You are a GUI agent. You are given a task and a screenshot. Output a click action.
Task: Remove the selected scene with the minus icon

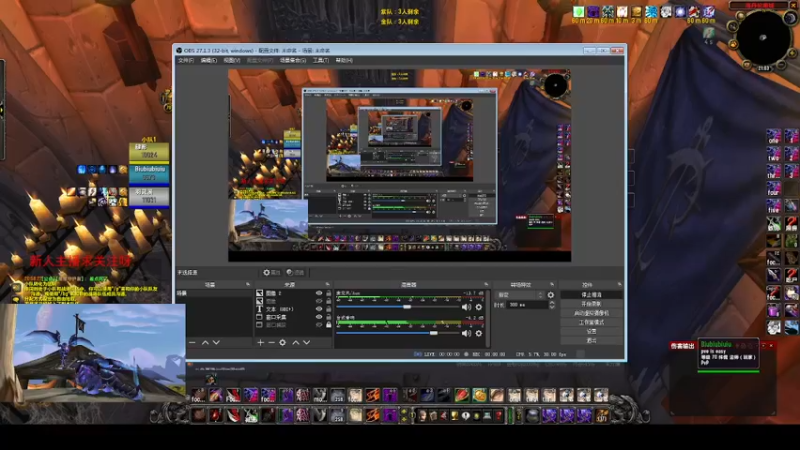[x=192, y=342]
